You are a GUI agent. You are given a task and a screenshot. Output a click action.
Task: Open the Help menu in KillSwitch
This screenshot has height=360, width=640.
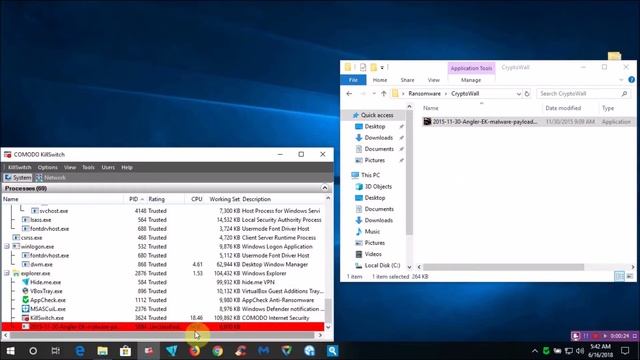click(x=127, y=167)
